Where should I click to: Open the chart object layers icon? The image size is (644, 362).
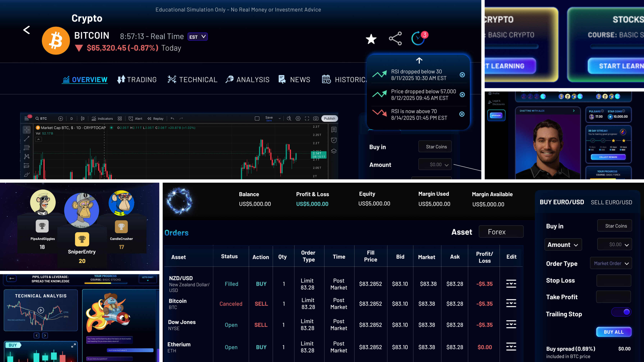334,151
